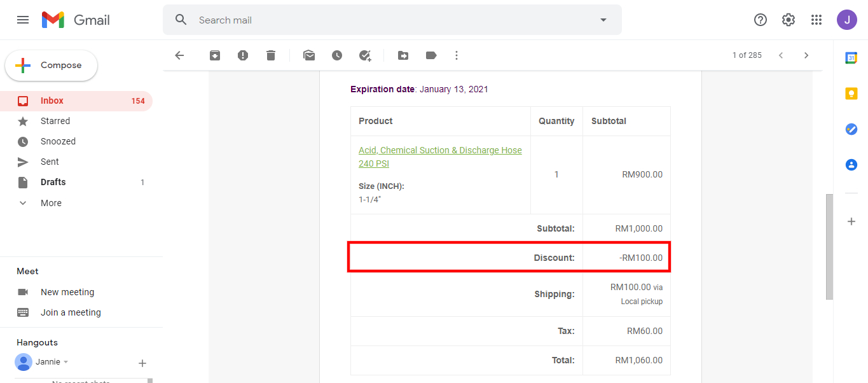This screenshot has width=868, height=383.
Task: Go to older email arrow
Action: (x=806, y=55)
